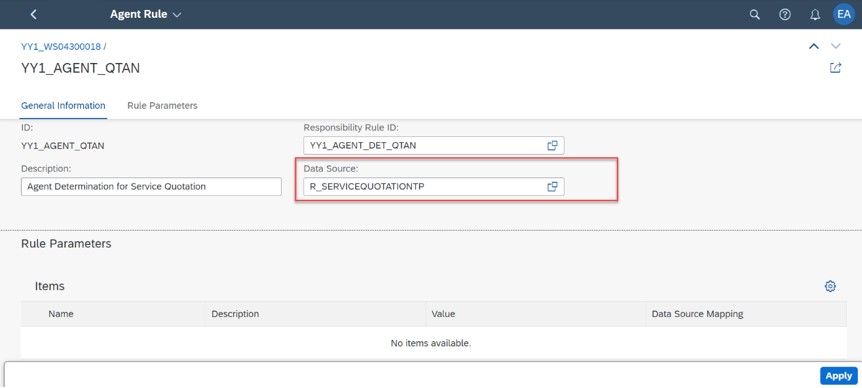
Task: Open the EA user avatar menu
Action: click(x=844, y=14)
